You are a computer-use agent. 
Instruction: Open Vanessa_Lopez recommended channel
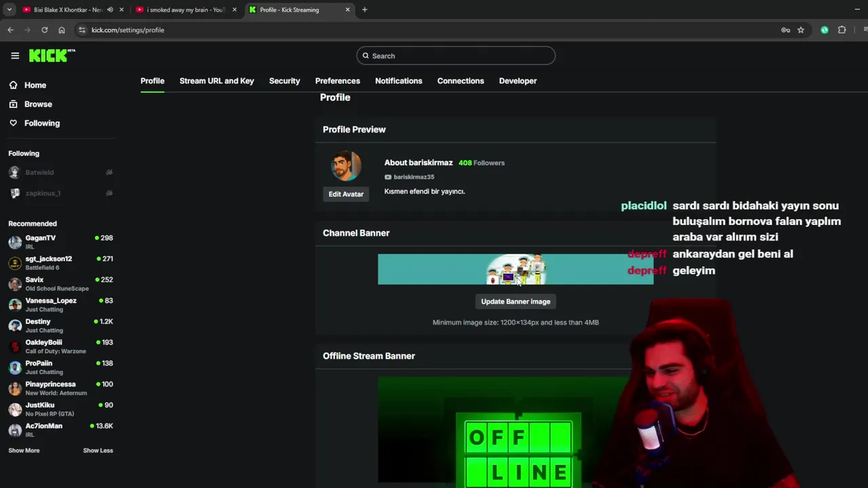(x=60, y=305)
